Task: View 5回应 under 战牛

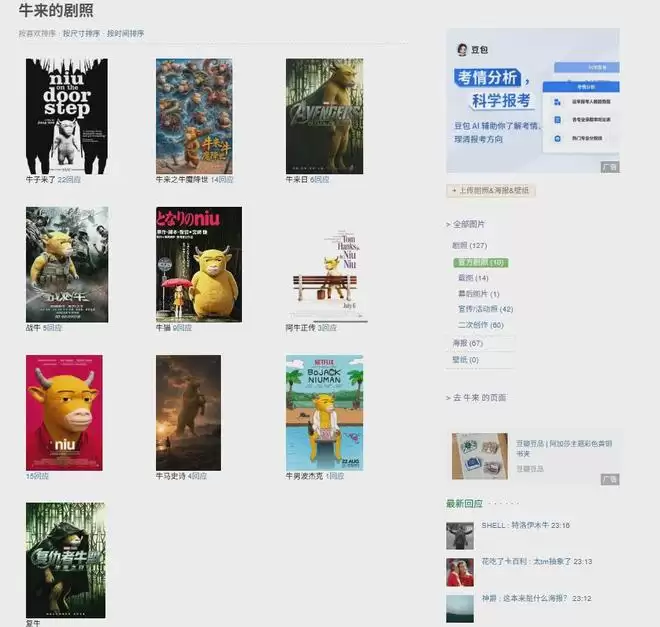Action: point(52,328)
